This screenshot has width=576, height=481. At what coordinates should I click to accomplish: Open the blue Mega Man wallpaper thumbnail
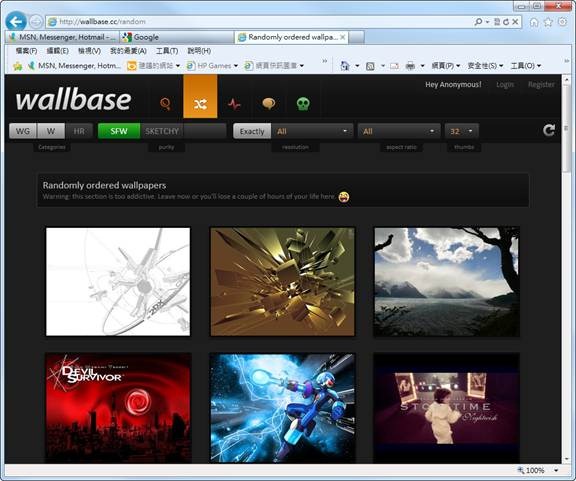coord(282,408)
